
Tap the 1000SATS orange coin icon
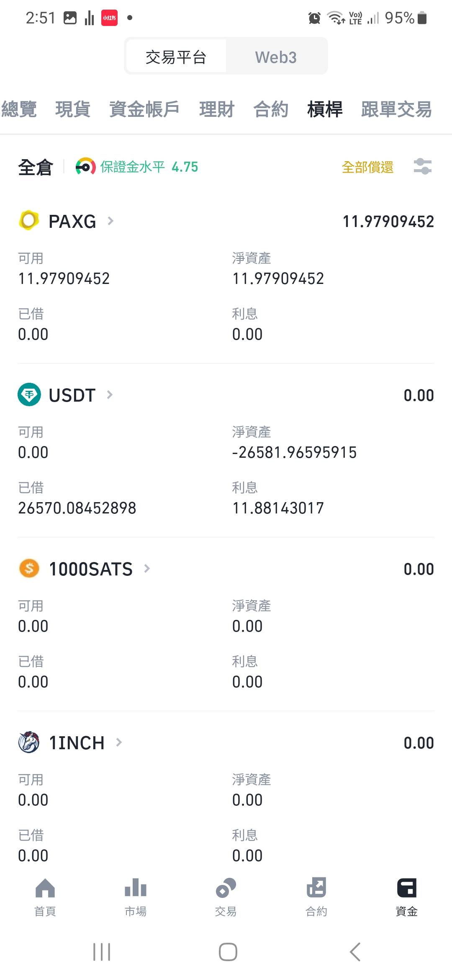(29, 568)
